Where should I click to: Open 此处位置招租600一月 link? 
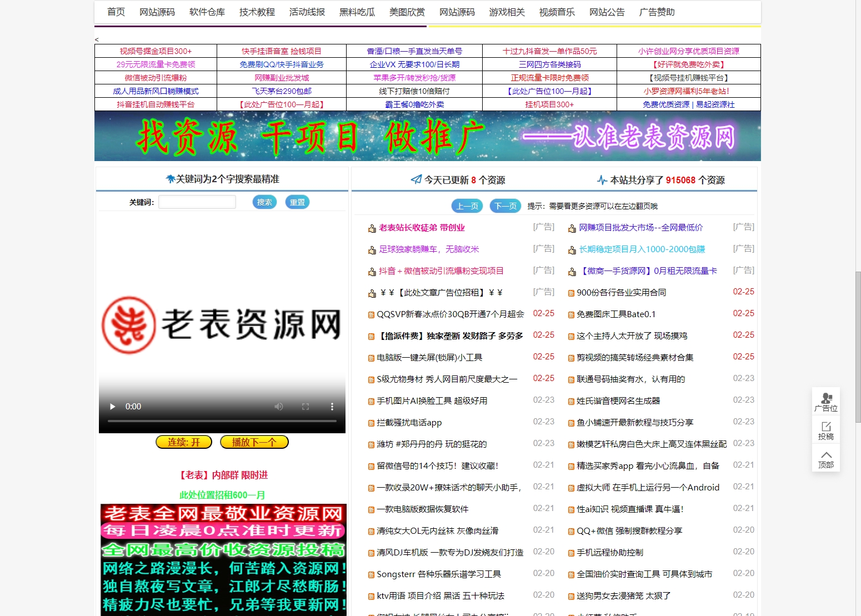[222, 495]
